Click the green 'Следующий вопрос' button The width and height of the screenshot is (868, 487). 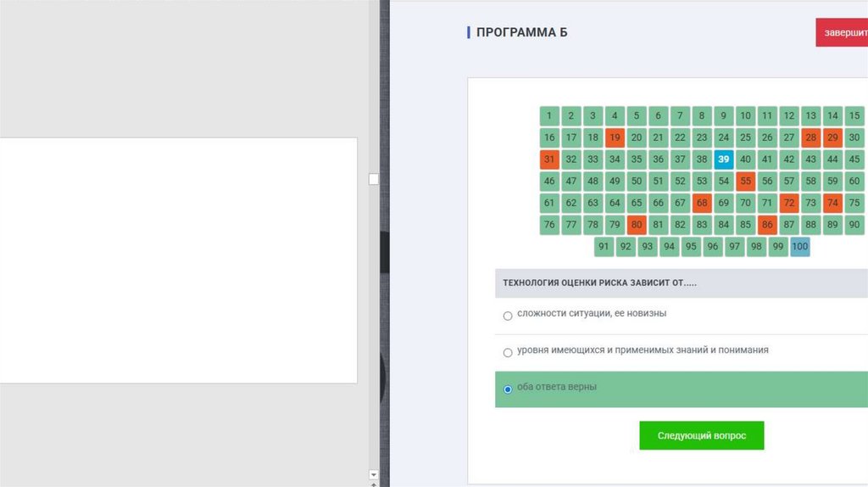pyautogui.click(x=701, y=435)
